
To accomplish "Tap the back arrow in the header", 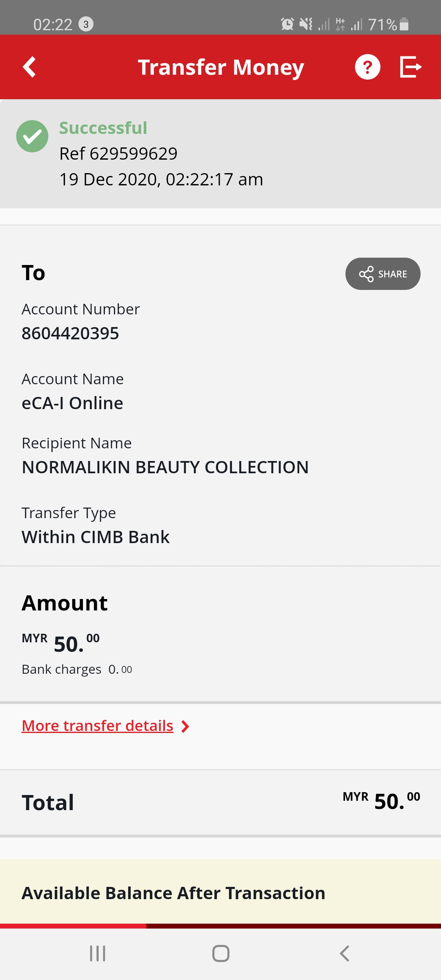I will [x=29, y=67].
